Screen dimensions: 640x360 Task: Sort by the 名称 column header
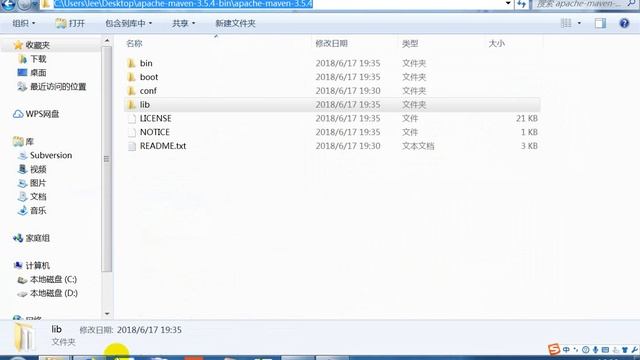[134, 43]
